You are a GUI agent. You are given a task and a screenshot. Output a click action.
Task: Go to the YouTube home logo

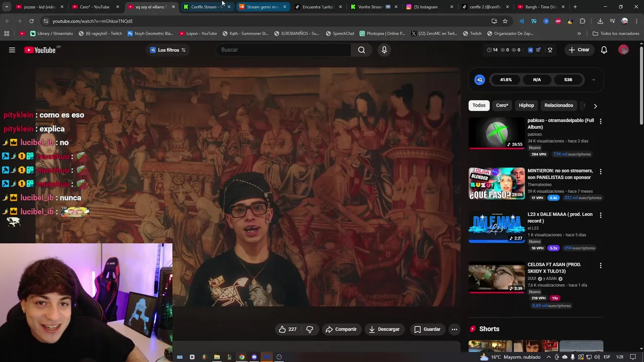pyautogui.click(x=40, y=50)
